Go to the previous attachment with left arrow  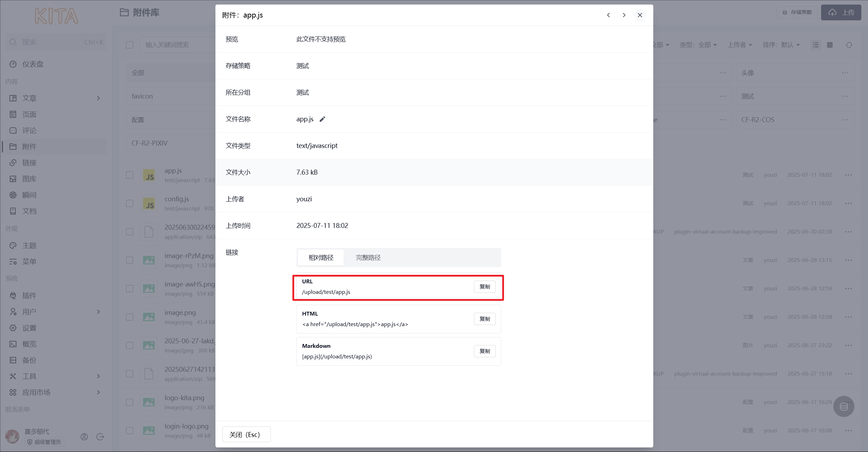pyautogui.click(x=608, y=15)
